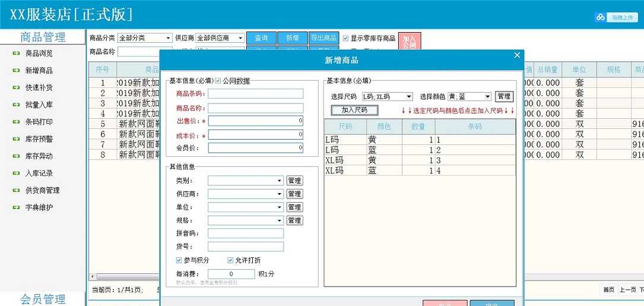The height and width of the screenshot is (306, 644).
Task: Click the icon beside 字典维护
Action: pos(16,208)
